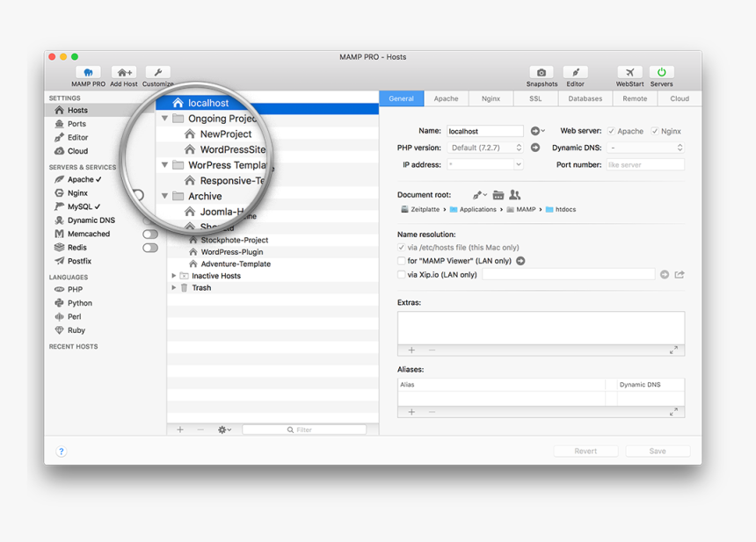Image resolution: width=756 pixels, height=542 pixels.
Task: Click the help question mark button
Action: pos(62,452)
